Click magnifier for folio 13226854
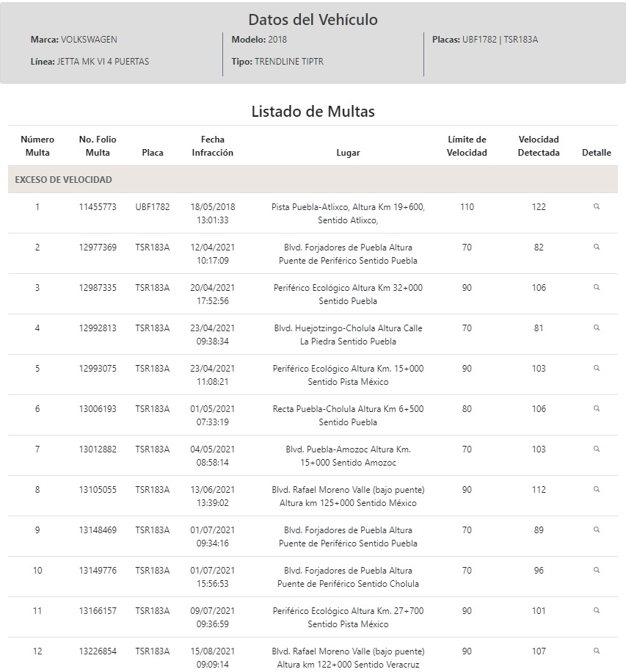This screenshot has height=672, width=626. coord(596,651)
